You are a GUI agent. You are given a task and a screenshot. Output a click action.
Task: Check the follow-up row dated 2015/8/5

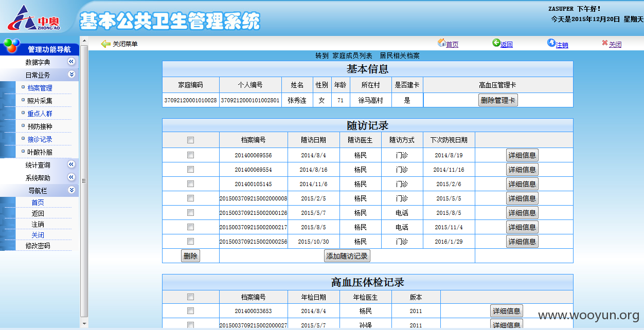pos(191,227)
